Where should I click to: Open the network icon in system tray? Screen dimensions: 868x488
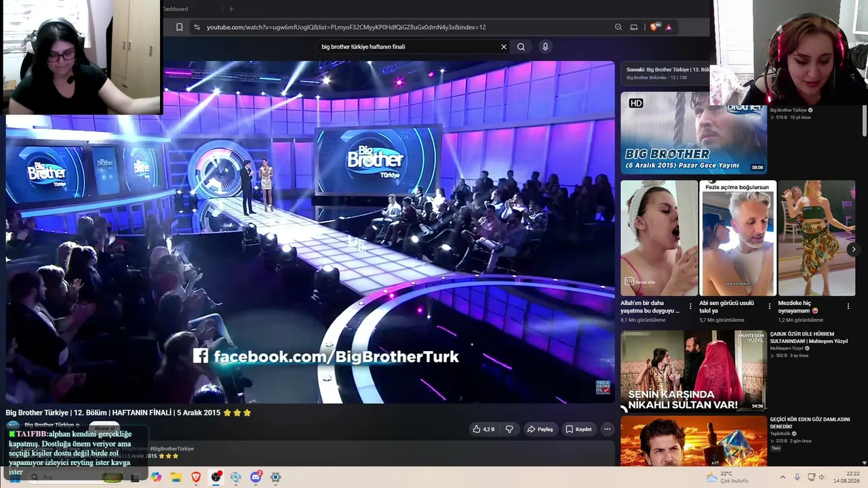point(812,477)
